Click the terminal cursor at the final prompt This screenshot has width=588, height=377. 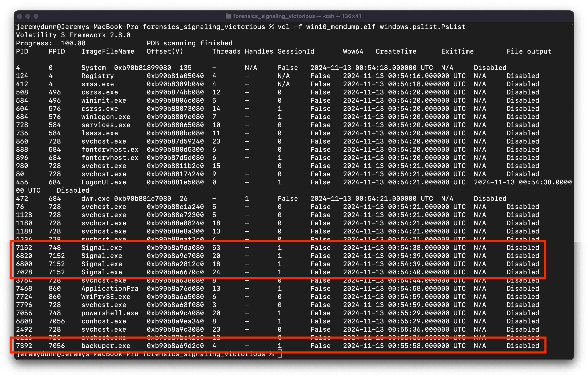point(279,354)
